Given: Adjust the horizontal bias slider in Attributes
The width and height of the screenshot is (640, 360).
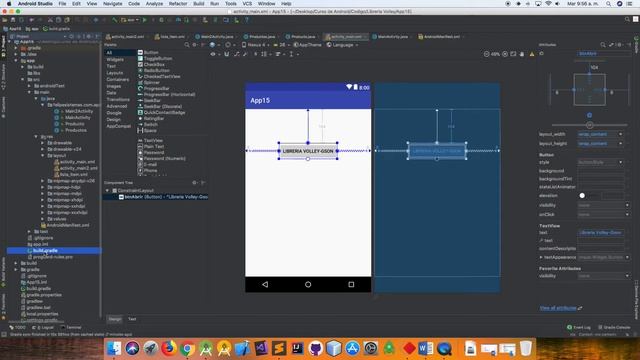Looking at the screenshot, I should tap(589, 125).
